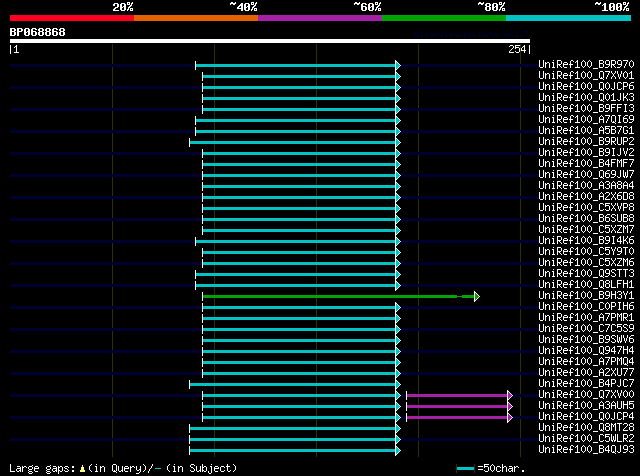Click the cyan B9R970 alignment bar

[296, 65]
